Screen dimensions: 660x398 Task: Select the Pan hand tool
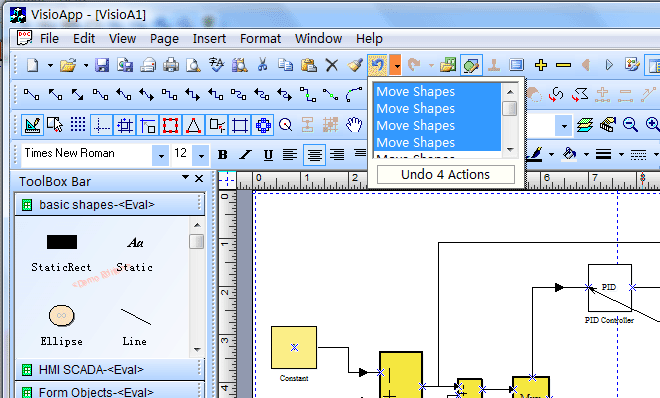(354, 125)
